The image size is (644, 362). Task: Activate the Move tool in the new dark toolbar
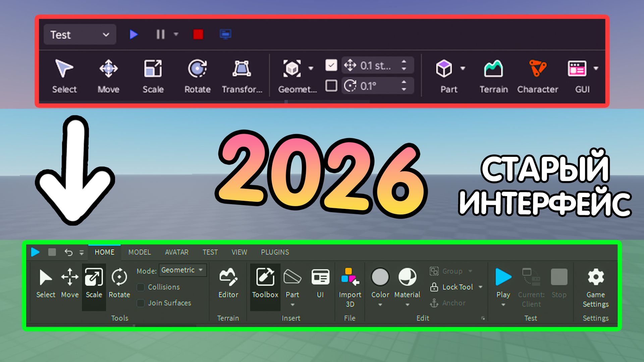pos(108,76)
